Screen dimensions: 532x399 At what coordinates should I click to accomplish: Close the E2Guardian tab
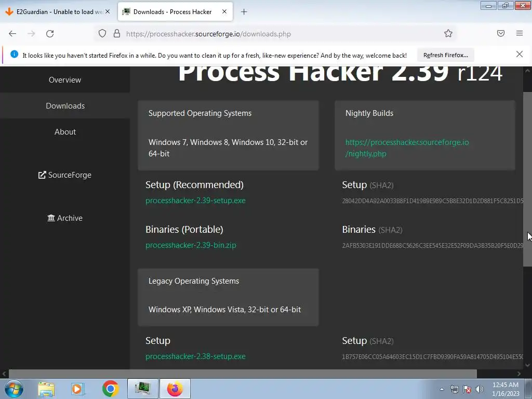click(108, 11)
